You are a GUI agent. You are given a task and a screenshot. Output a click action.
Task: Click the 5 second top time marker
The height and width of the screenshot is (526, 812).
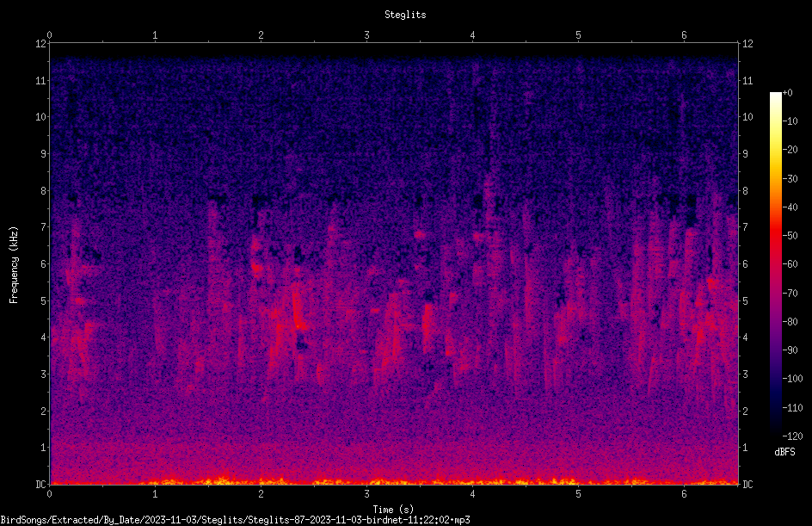click(578, 35)
